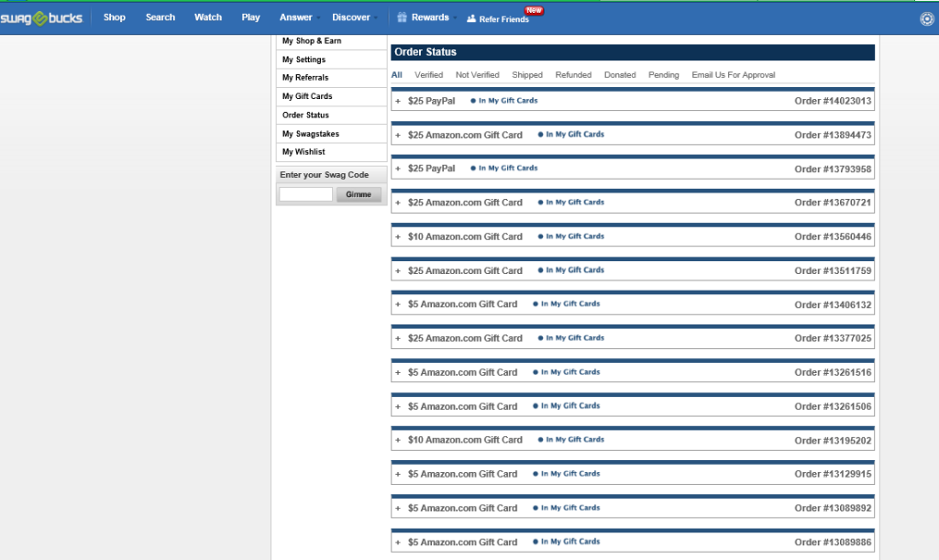Screen dimensions: 939x560
Task: Expand order #13089886 with the plus sign
Action: [398, 543]
